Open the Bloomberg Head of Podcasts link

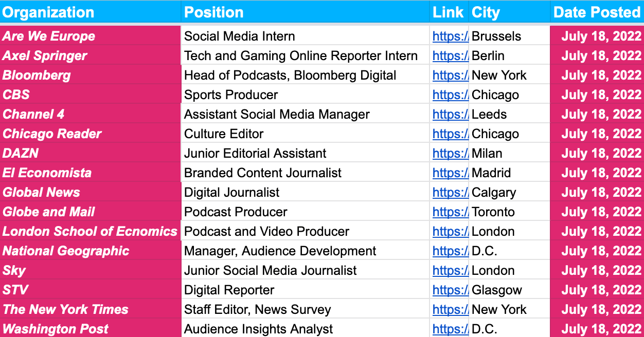point(450,76)
